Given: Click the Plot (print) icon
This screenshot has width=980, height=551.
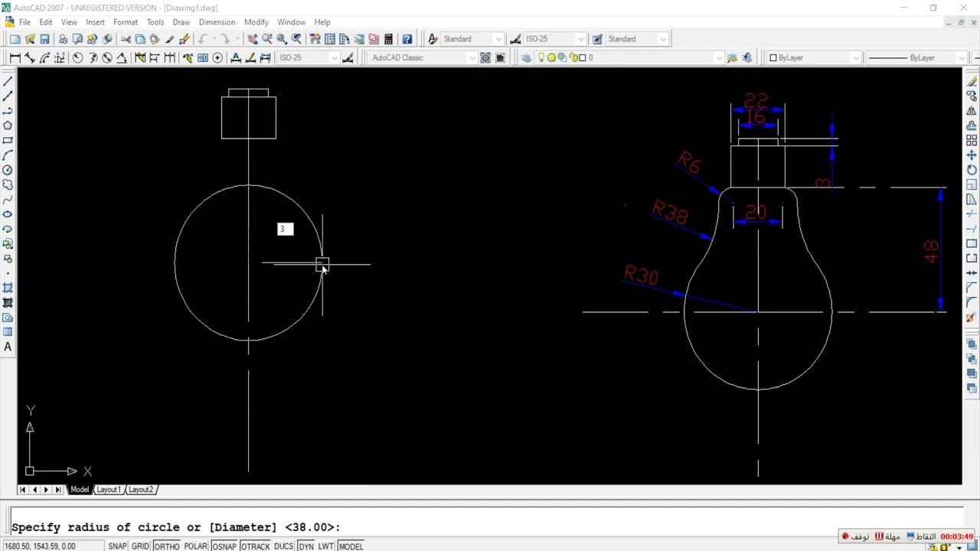Looking at the screenshot, I should point(63,39).
